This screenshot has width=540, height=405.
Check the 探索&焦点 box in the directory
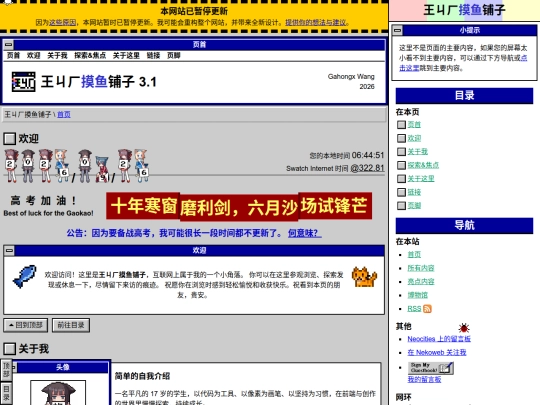pyautogui.click(x=401, y=165)
